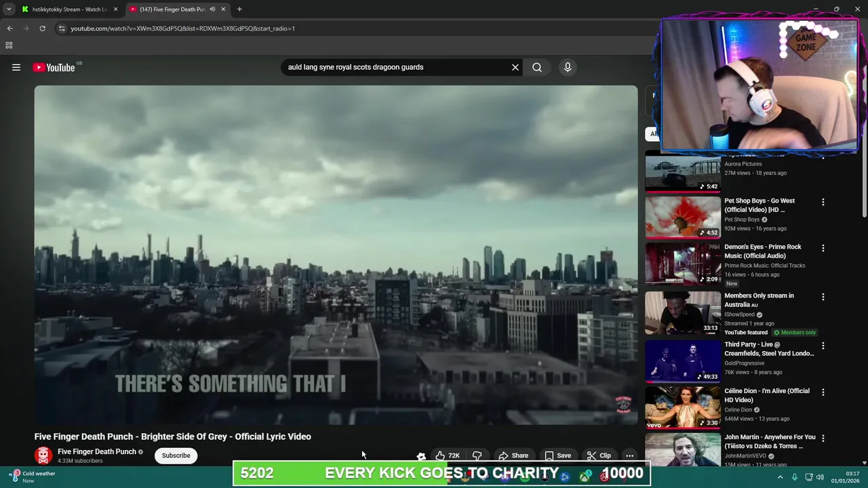Open Céline Dion I'm Alive thumbnail
The width and height of the screenshot is (868, 488).
tap(683, 407)
